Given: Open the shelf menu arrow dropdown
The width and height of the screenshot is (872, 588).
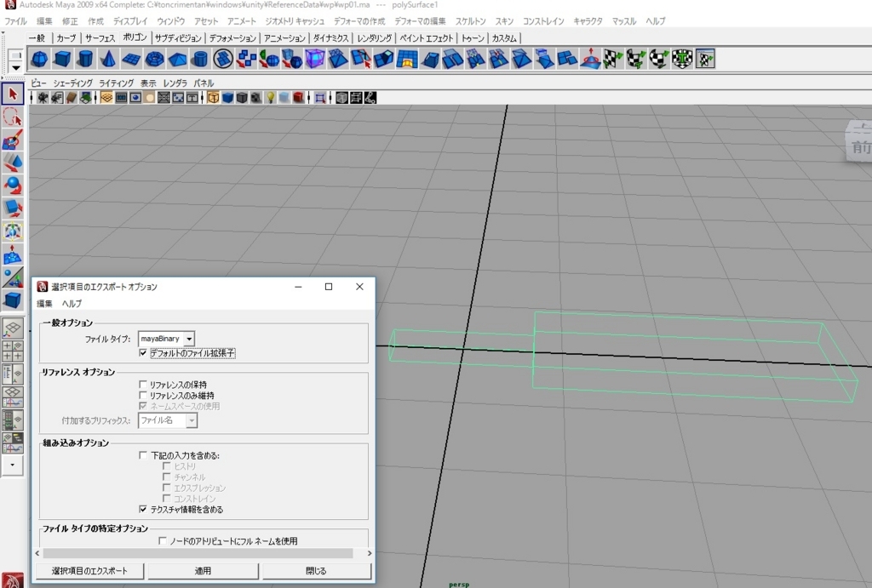Looking at the screenshot, I should click(16, 67).
